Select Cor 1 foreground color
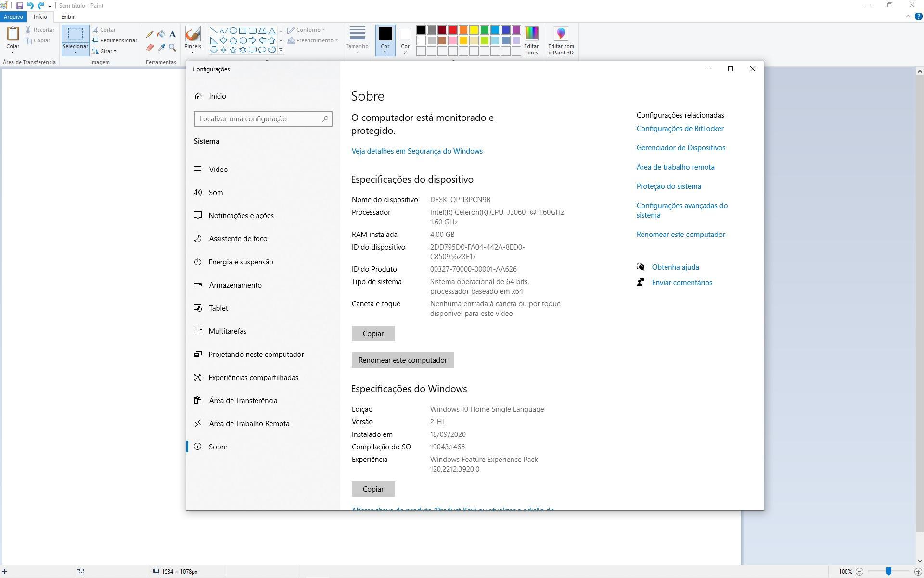The width and height of the screenshot is (924, 578). [x=385, y=40]
